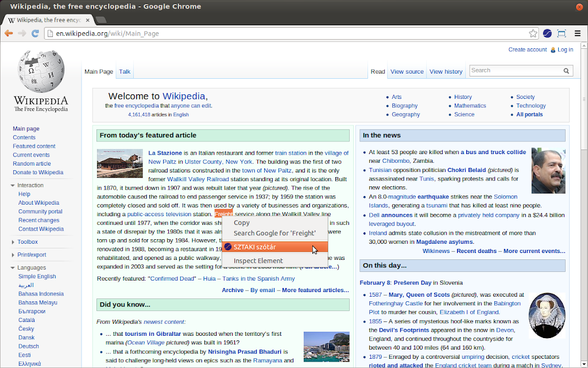Open the SZTAKI extension icon in toolbar
The image size is (588, 368).
coord(547,33)
